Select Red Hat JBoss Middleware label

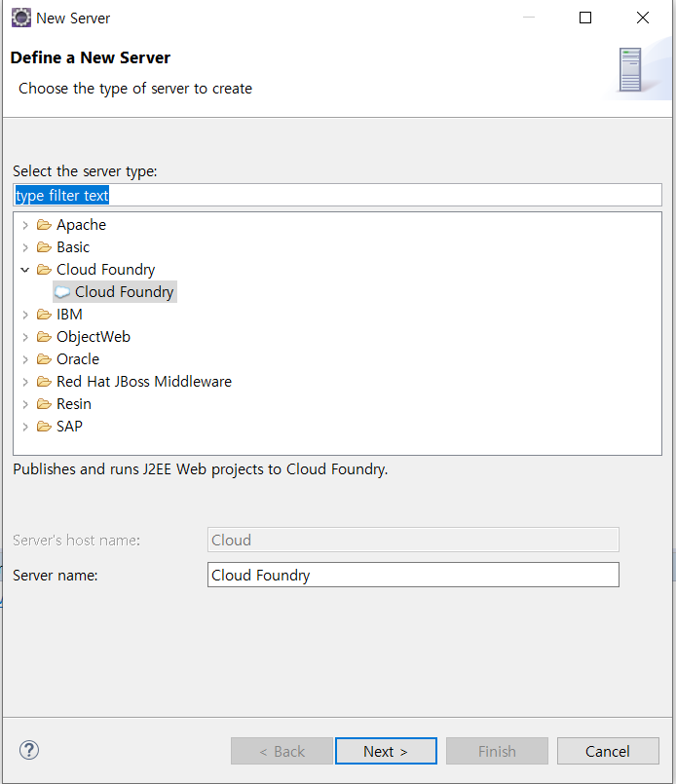pos(144,382)
